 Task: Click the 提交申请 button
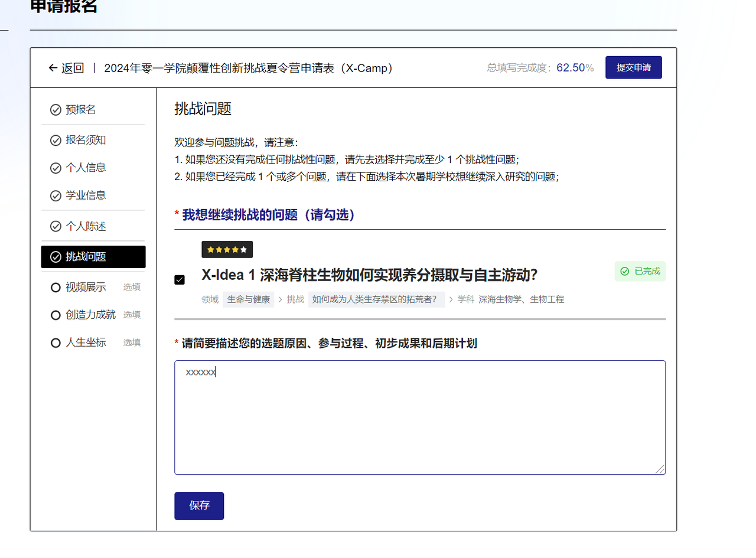pyautogui.click(x=634, y=67)
